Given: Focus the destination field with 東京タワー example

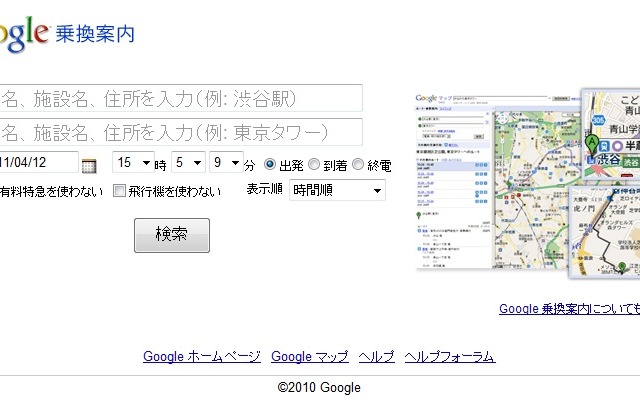Looking at the screenshot, I should point(181,132).
